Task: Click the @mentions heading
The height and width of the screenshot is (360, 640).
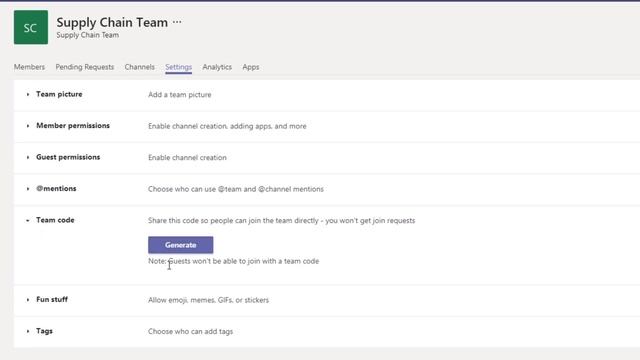Action: 56,189
